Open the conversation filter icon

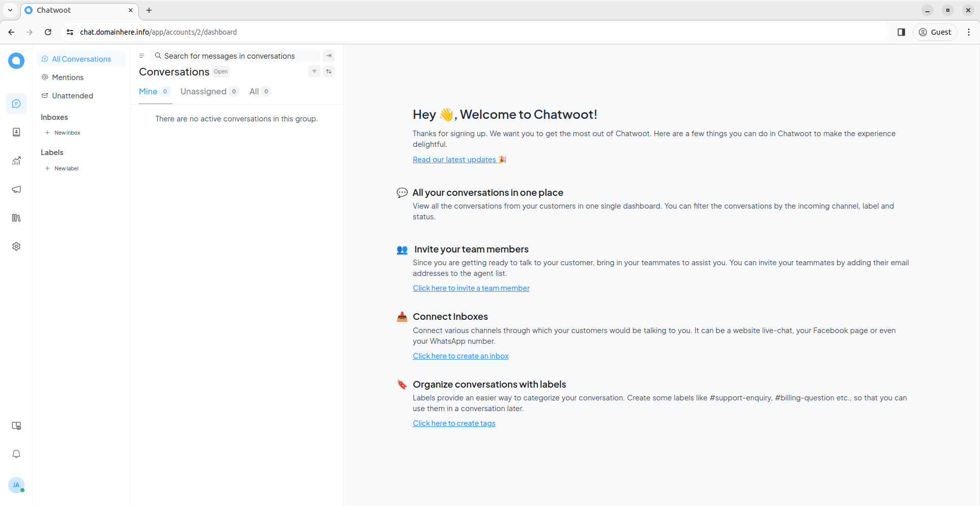[314, 71]
